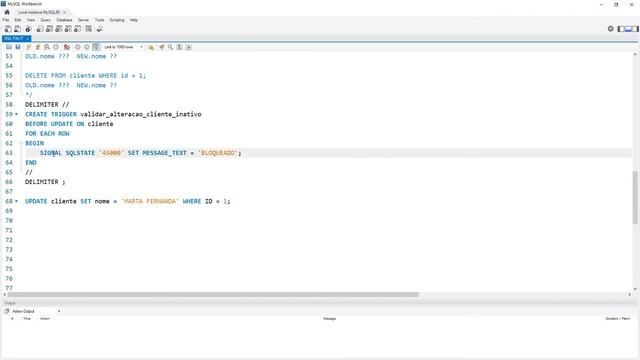The width and height of the screenshot is (640, 360).
Task: Close the SQL File editor tab
Action: pyautogui.click(x=28, y=38)
